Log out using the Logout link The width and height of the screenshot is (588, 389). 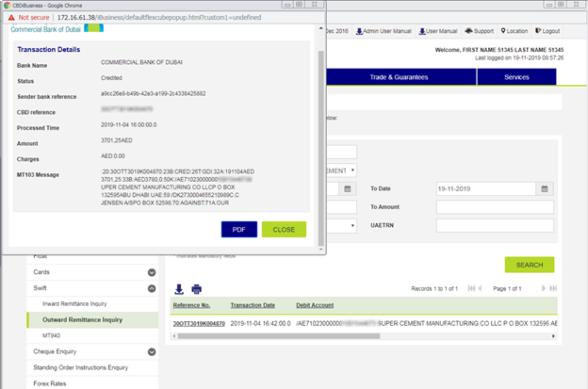click(547, 31)
